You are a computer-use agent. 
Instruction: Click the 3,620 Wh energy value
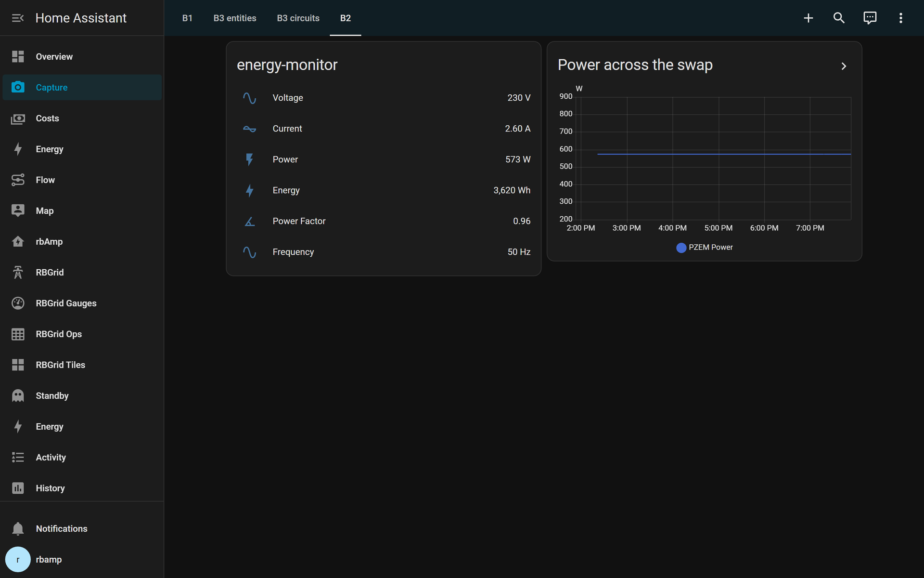click(x=512, y=190)
